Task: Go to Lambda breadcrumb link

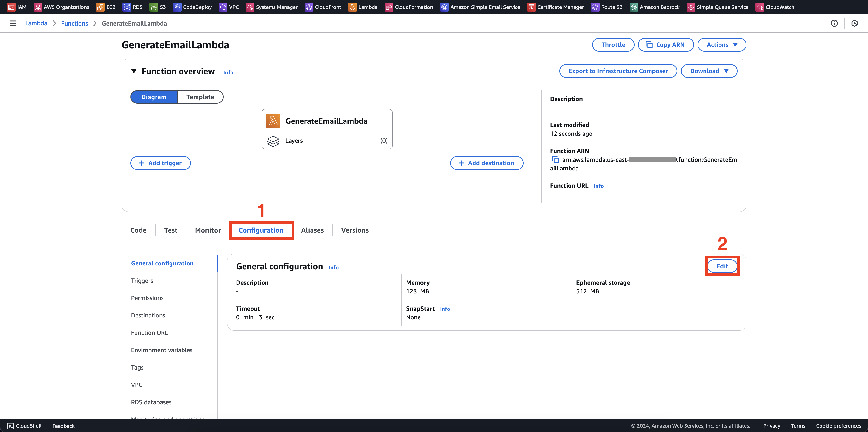Action: pos(36,23)
